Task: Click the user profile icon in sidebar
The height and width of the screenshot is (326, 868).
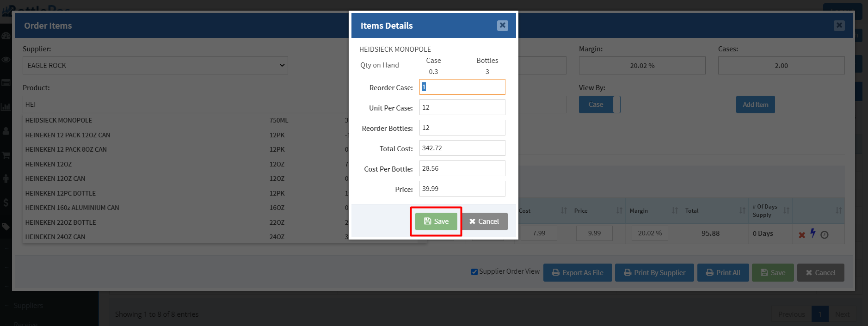Action: pyautogui.click(x=6, y=131)
